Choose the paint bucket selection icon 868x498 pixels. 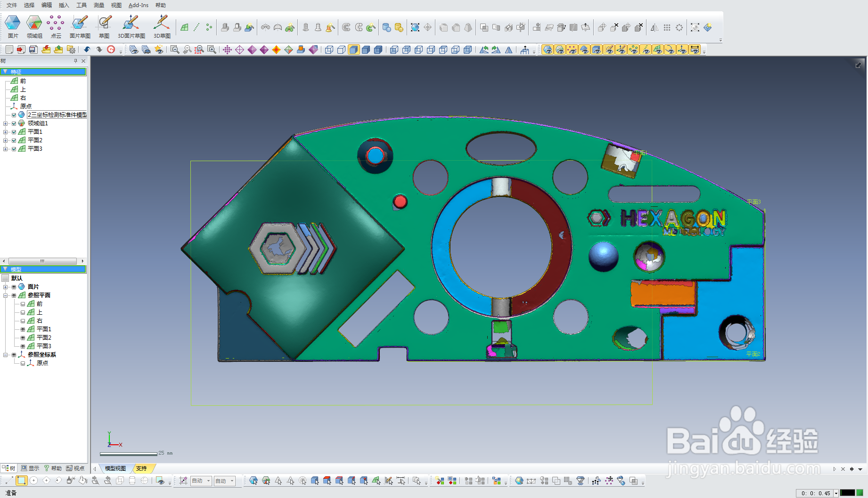(x=83, y=481)
